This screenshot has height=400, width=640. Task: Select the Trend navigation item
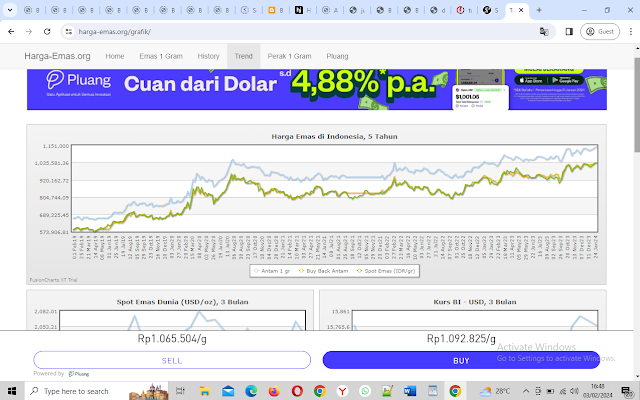(243, 56)
